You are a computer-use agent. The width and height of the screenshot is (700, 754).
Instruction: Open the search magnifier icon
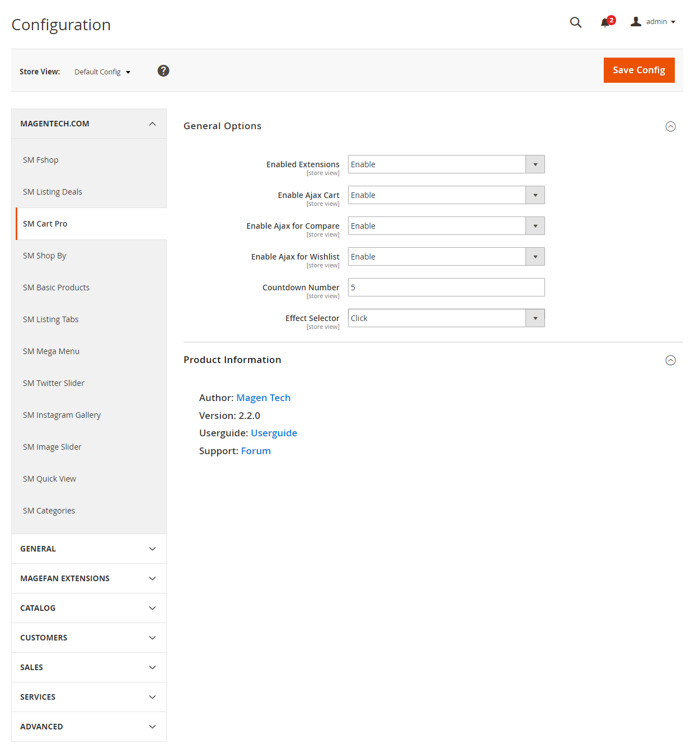point(575,22)
